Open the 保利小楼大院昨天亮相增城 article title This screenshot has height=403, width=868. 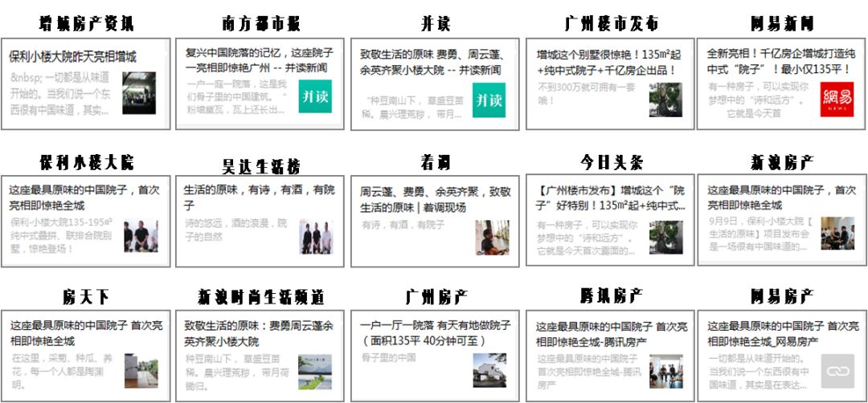[72, 56]
